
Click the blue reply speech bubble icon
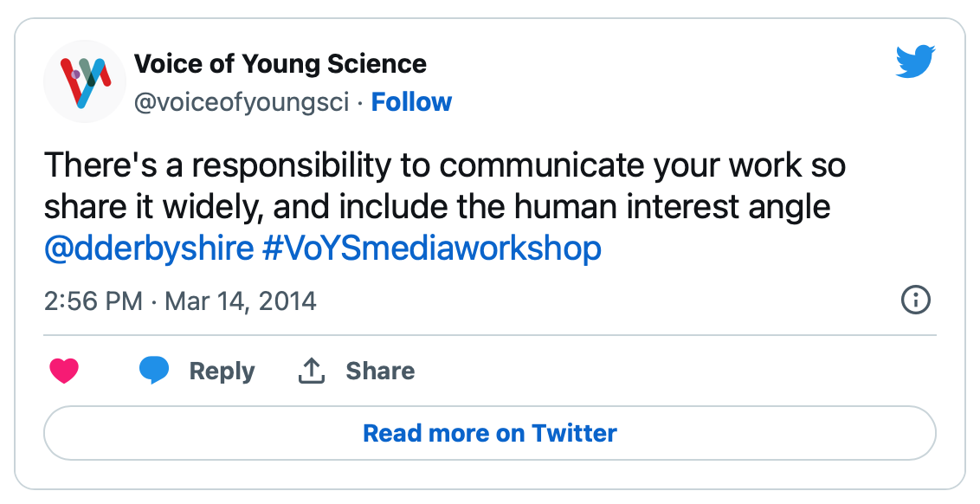(154, 370)
